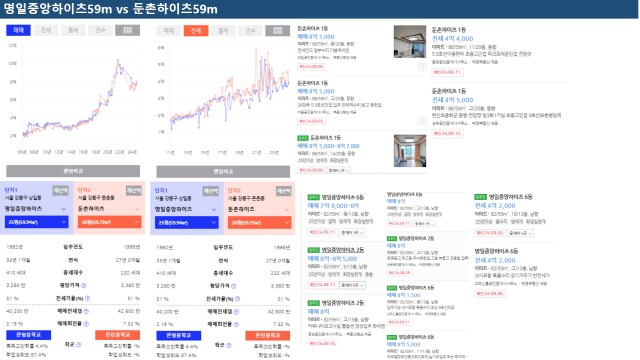The width and height of the screenshot is (640, 360).
Task: Bookmark the 둔촌하이츠 1동 listing confirmed 24.09.03
Action: 422,121
